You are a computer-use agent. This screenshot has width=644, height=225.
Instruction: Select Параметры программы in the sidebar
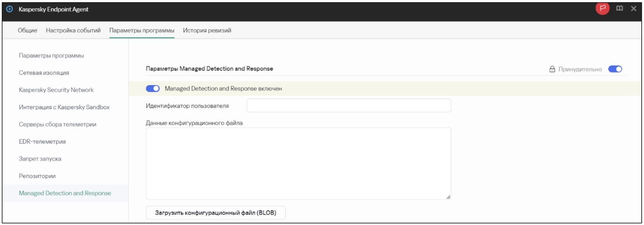[x=51, y=55]
